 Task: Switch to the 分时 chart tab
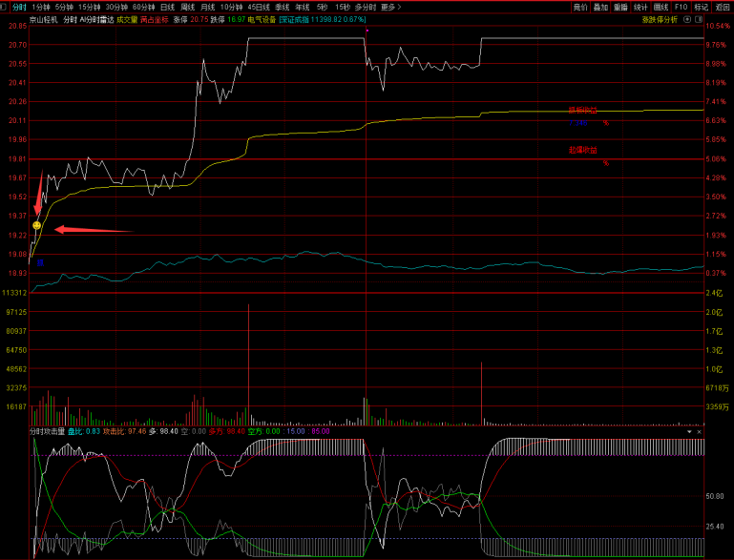point(19,7)
